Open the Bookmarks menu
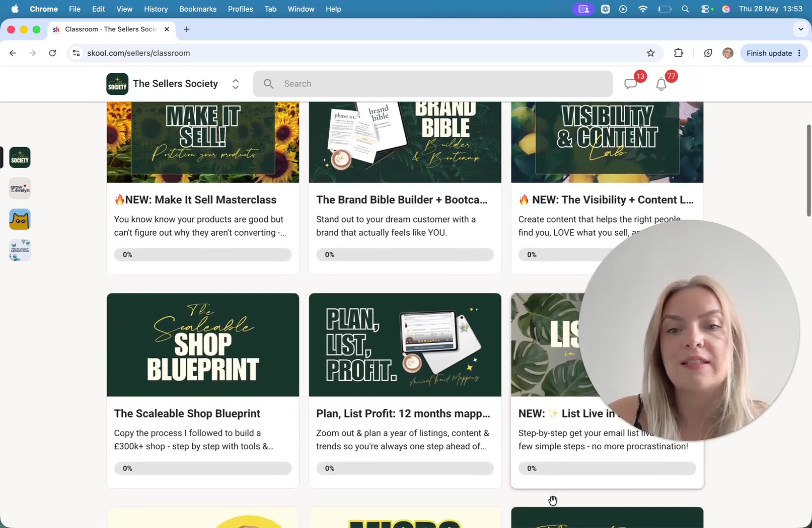 coord(198,9)
